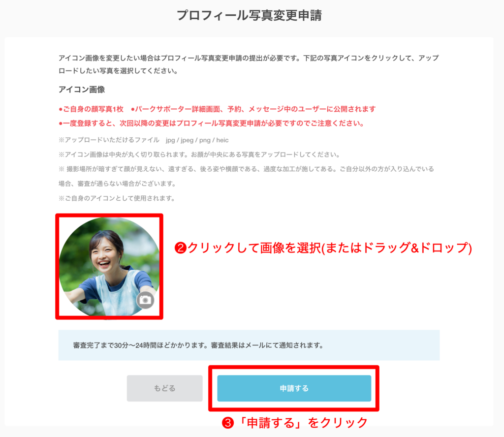Screen dimensions: 504x437
Task: Click the jpg / jpeg / png / heic file note
Action: (143, 140)
